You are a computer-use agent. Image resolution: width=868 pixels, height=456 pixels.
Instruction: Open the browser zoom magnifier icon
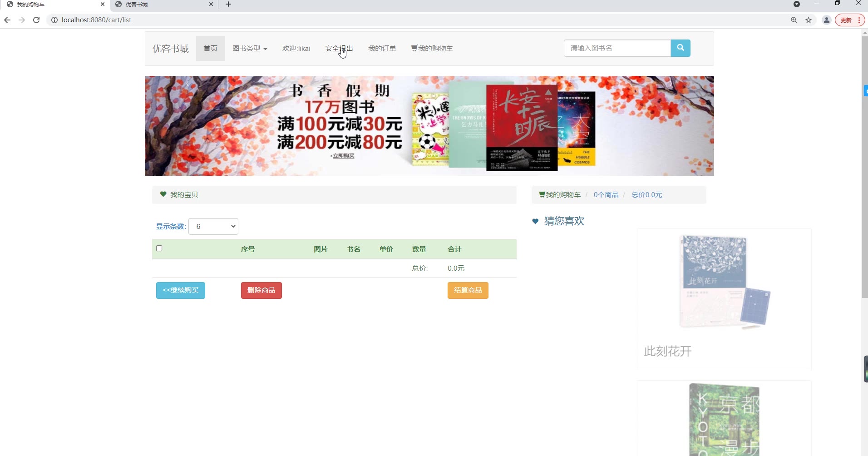[x=794, y=20]
